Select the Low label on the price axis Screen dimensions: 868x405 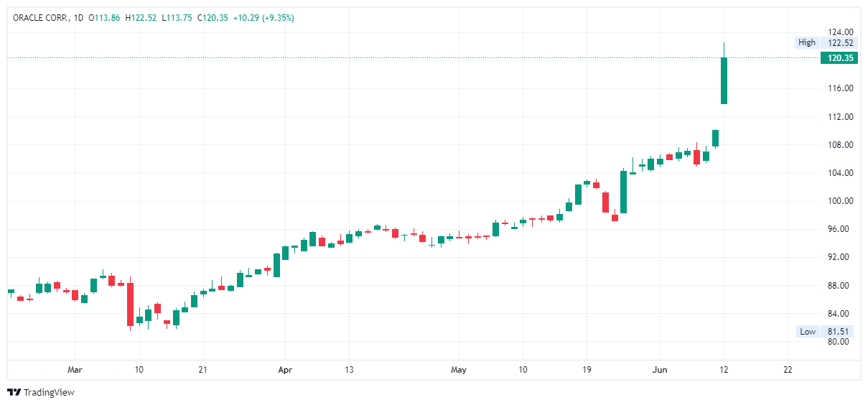(x=808, y=331)
